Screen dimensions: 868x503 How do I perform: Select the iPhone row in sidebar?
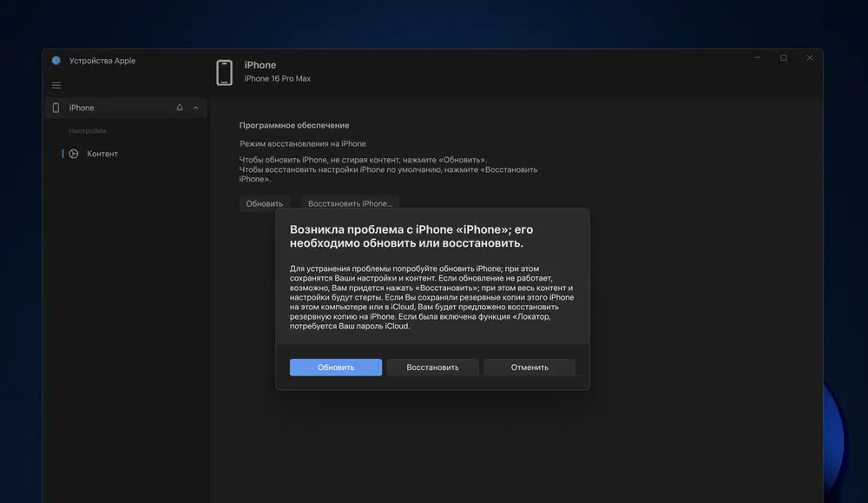pyautogui.click(x=126, y=108)
